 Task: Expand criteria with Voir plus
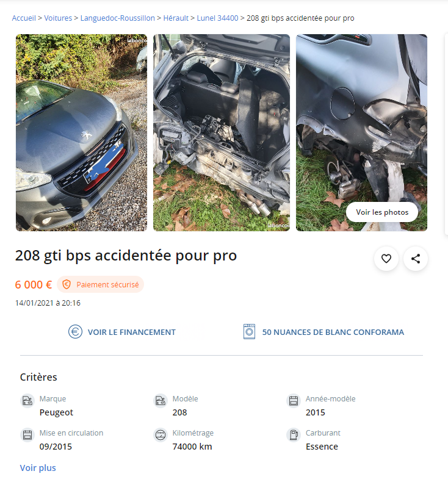tap(38, 468)
